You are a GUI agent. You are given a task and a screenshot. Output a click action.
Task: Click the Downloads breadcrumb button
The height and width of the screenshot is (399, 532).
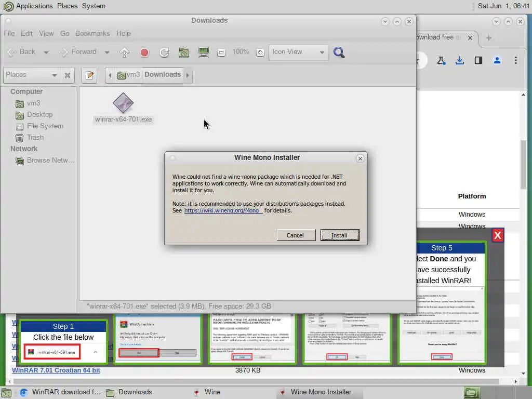click(163, 75)
